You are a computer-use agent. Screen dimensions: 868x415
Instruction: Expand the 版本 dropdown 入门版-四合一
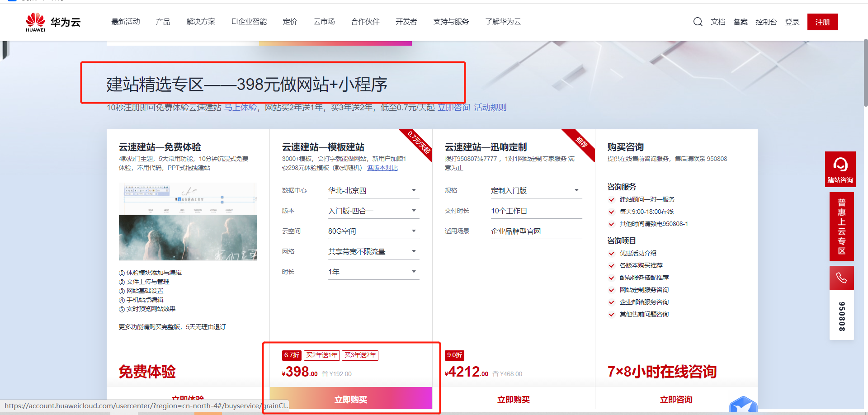[373, 211]
